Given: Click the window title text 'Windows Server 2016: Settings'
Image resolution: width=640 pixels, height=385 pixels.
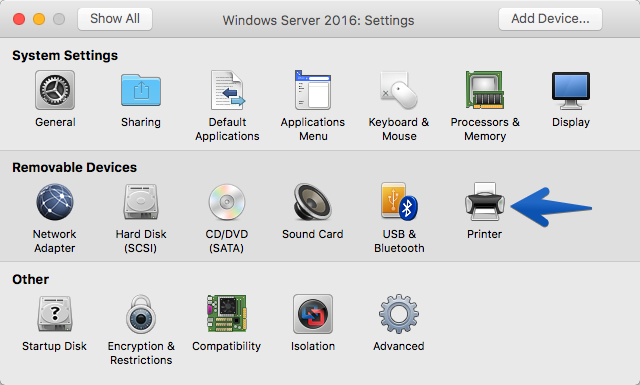Looking at the screenshot, I should [x=318, y=20].
